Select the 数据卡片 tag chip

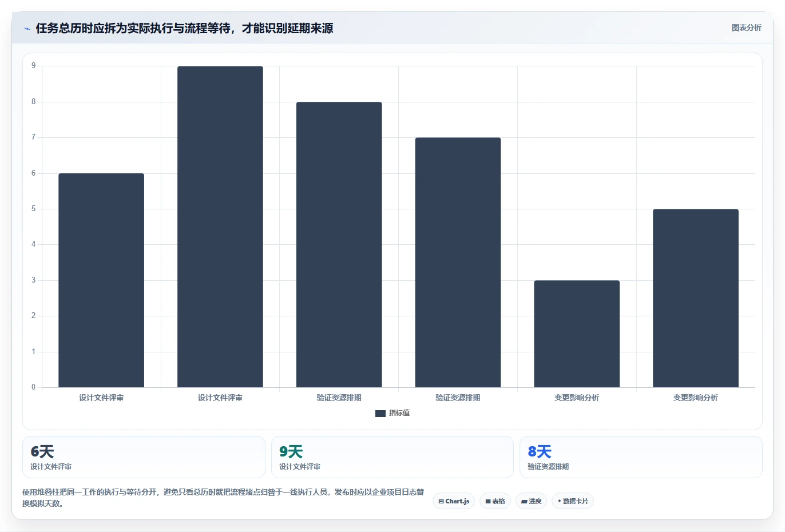click(x=572, y=501)
